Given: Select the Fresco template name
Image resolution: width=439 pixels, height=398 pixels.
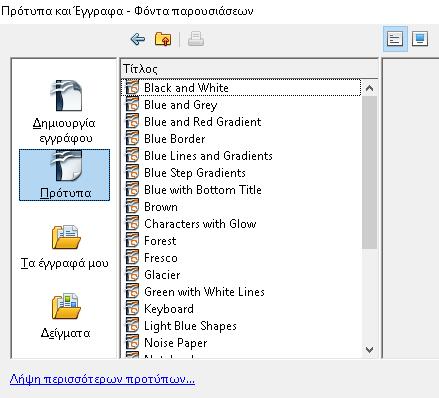Looking at the screenshot, I should [161, 258].
